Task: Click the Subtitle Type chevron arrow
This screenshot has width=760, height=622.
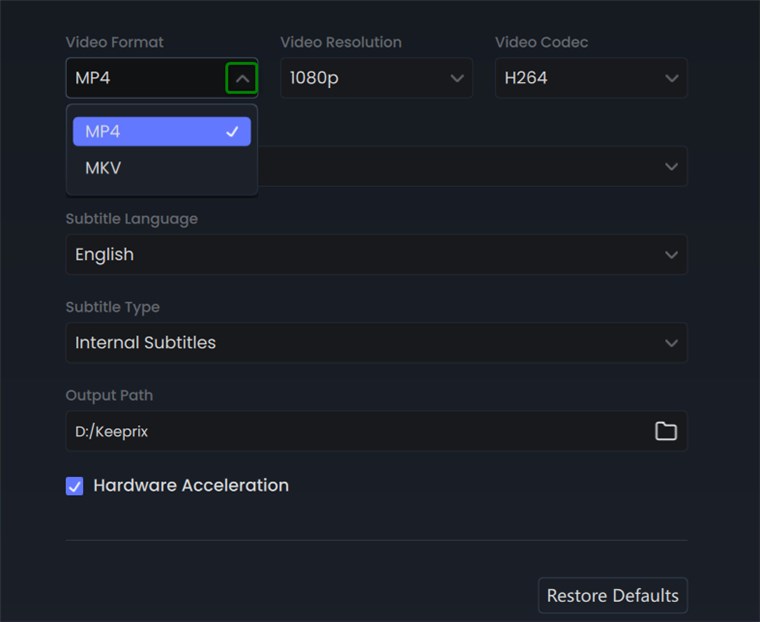Action: 671,343
